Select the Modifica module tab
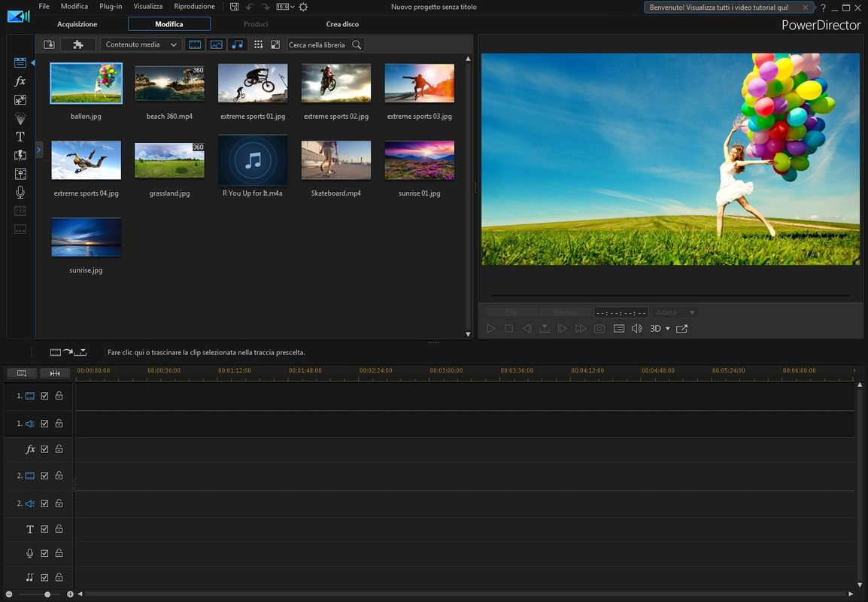The width and height of the screenshot is (868, 602). [x=168, y=24]
